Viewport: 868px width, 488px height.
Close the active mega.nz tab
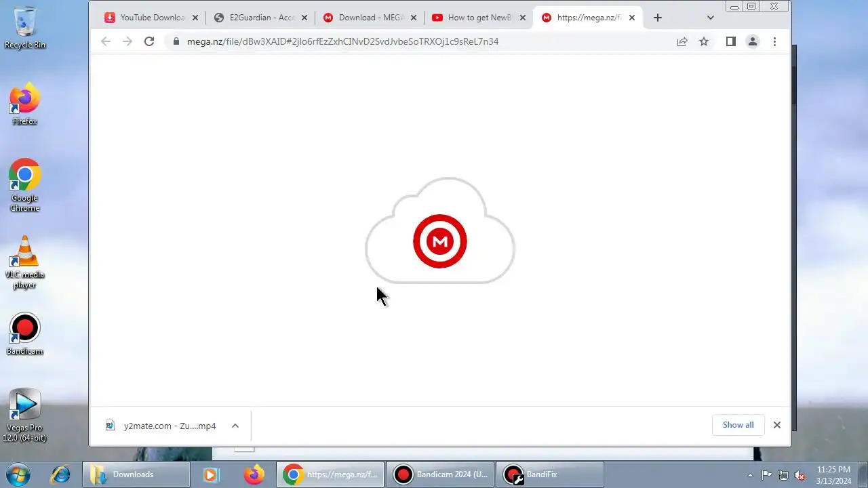[632, 18]
